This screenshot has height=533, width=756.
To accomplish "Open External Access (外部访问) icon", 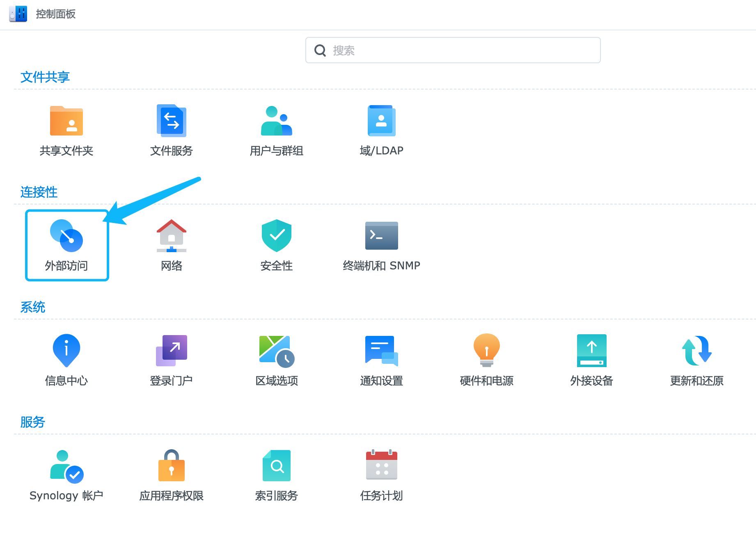I will (66, 236).
